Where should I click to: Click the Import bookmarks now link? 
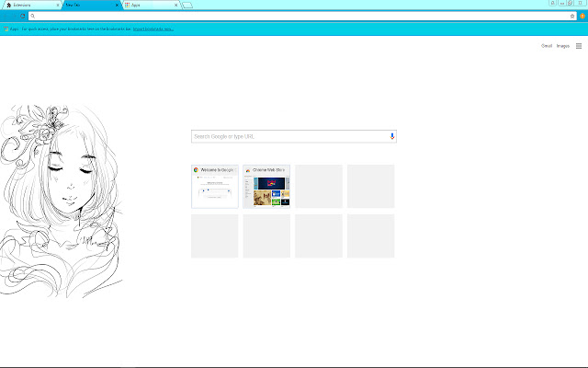[153, 29]
